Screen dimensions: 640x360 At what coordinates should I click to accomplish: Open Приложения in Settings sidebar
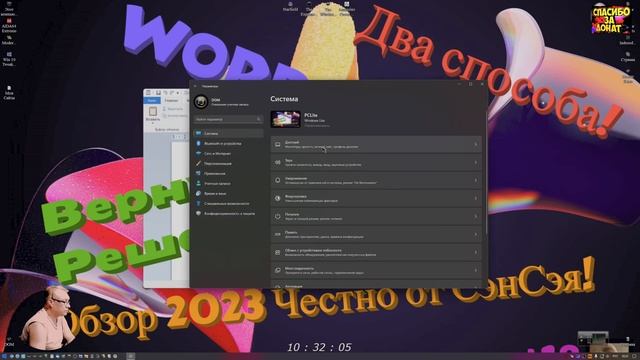click(x=229, y=173)
